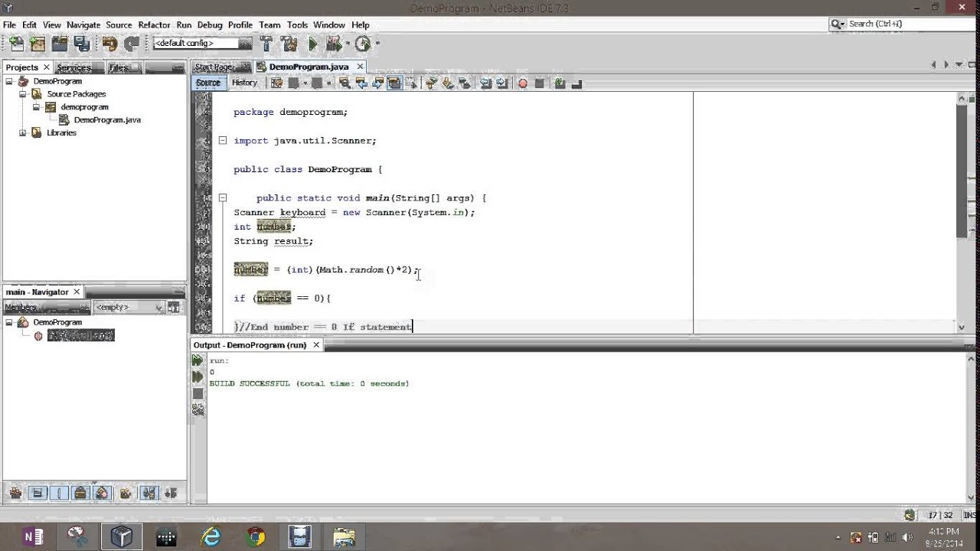
Task: Open Internet Explorer from the taskbar
Action: [211, 536]
